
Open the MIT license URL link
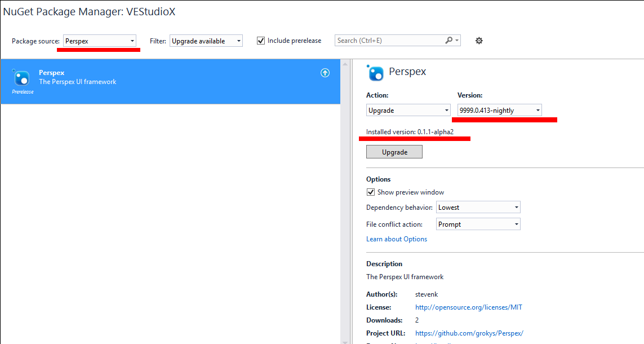point(469,307)
